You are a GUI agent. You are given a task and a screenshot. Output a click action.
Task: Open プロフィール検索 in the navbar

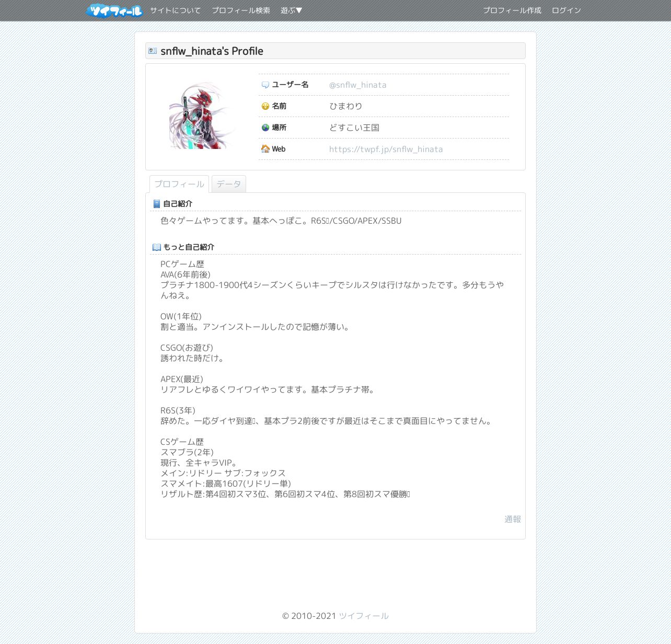pos(241,10)
